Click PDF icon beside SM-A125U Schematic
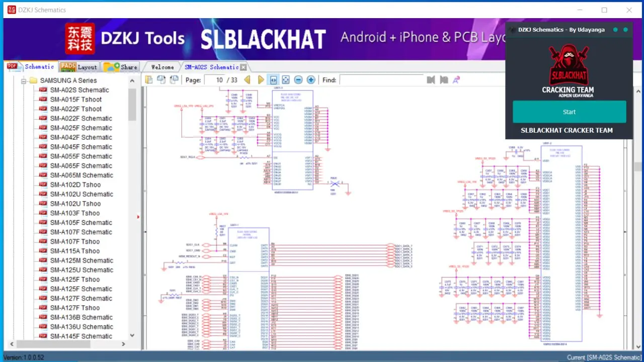 point(43,270)
